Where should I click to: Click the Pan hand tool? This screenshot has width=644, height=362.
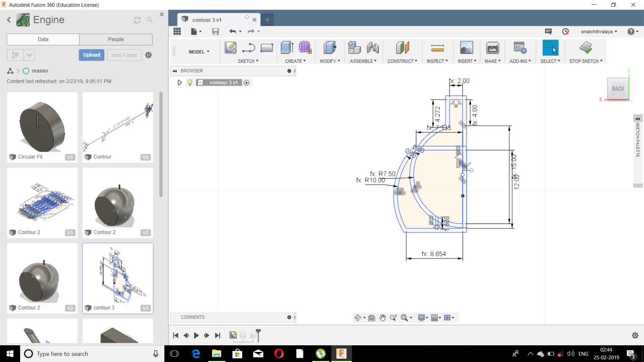pos(382,317)
